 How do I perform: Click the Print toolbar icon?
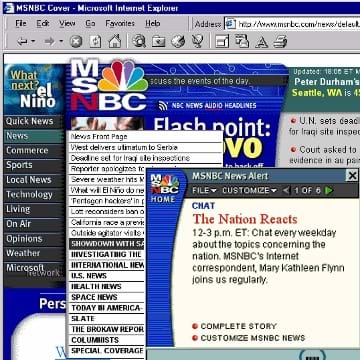click(280, 42)
